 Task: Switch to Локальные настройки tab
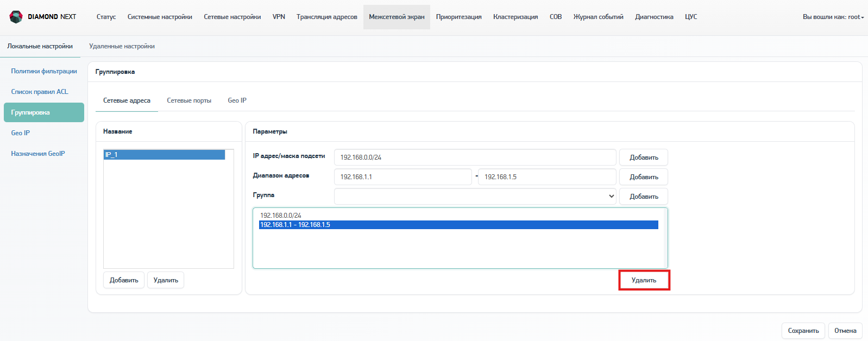[40, 46]
